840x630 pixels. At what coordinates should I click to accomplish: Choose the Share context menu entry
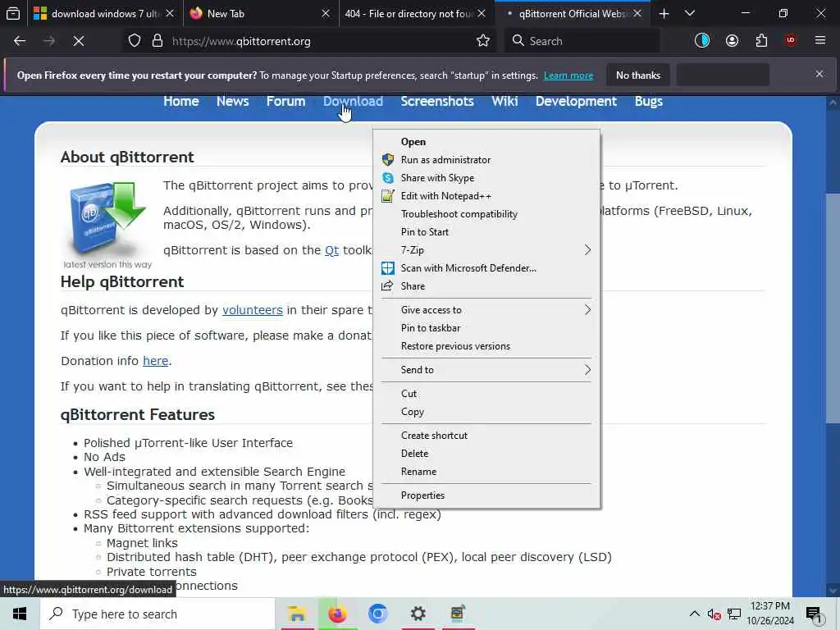tap(486, 286)
